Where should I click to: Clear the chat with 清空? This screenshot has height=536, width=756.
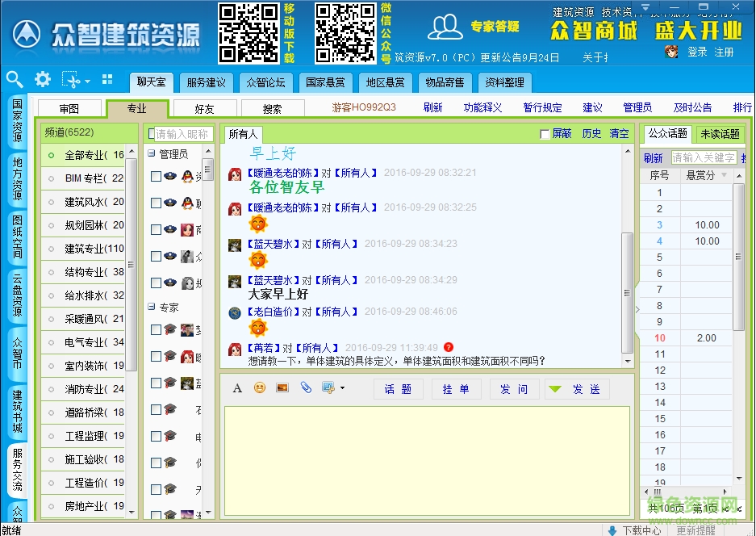[619, 134]
